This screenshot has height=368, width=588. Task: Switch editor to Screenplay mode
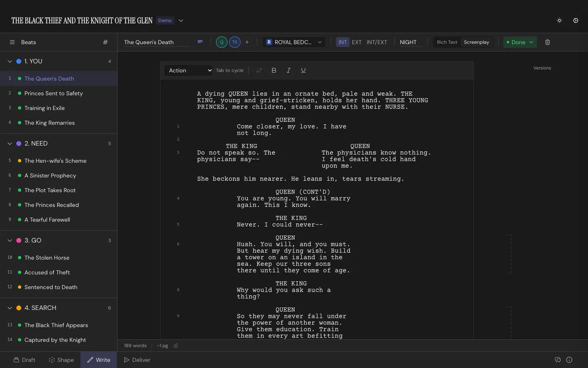[x=476, y=42]
